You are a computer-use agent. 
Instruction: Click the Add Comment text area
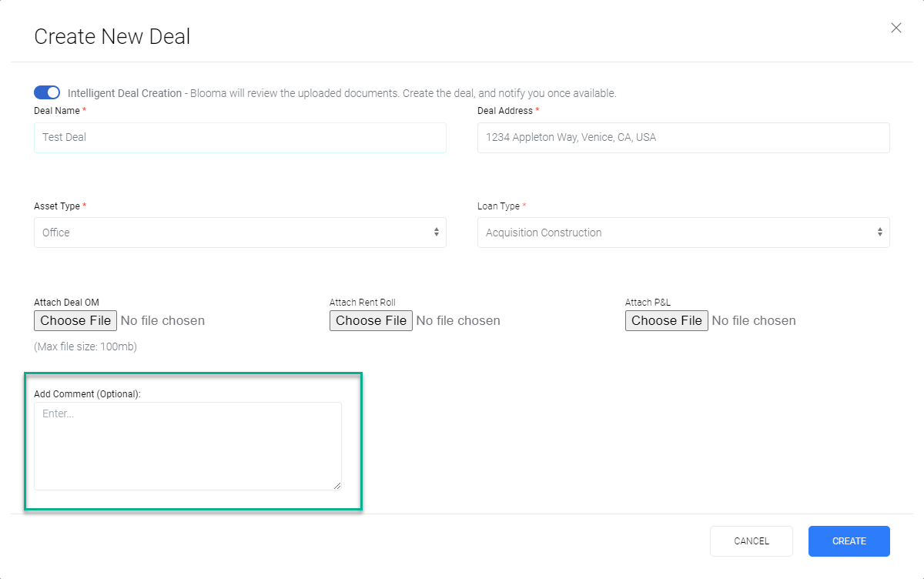[188, 446]
